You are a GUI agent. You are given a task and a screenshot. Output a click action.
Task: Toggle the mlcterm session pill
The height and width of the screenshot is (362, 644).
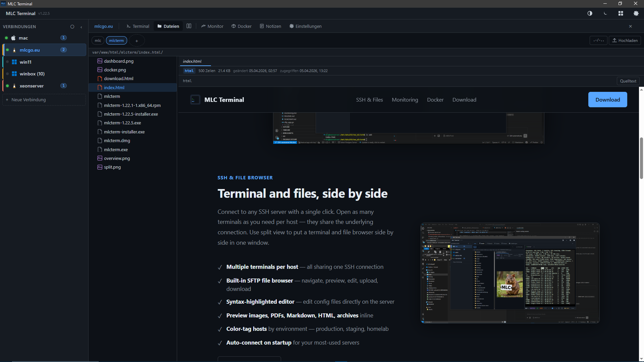116,40
